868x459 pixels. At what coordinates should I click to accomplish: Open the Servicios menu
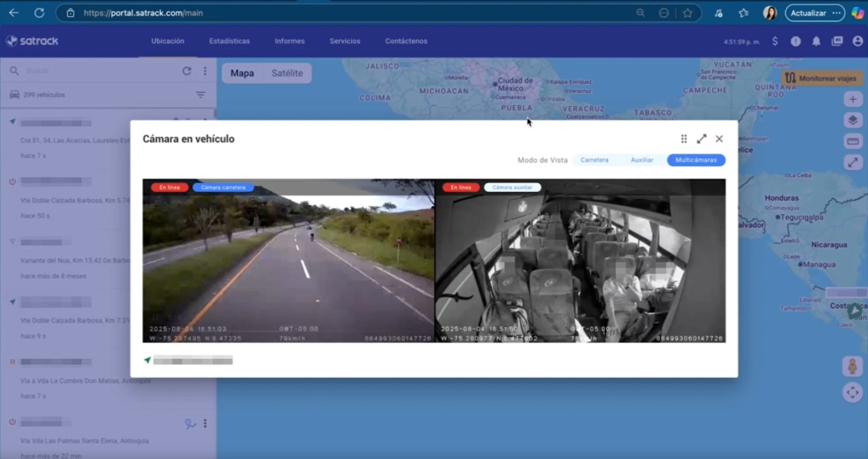pos(345,41)
